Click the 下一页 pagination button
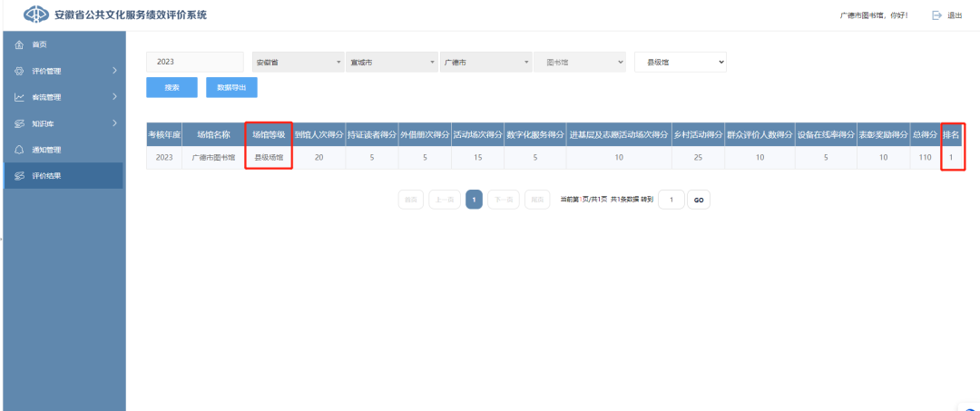This screenshot has height=411, width=980. click(504, 200)
